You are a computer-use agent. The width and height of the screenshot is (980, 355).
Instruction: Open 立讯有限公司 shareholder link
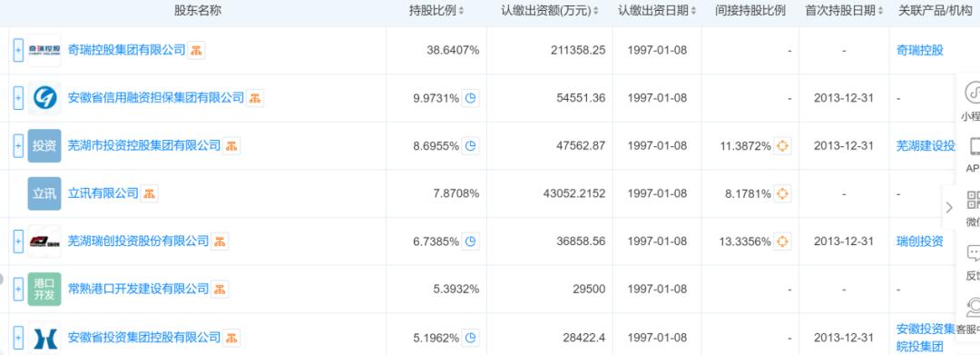click(103, 193)
